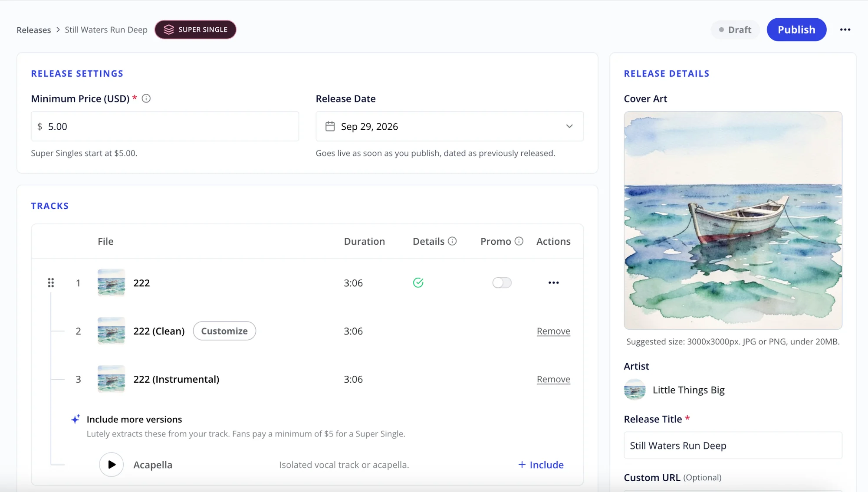
Task: Click the Still Waters Run Deep breadcrumb
Action: click(x=106, y=30)
